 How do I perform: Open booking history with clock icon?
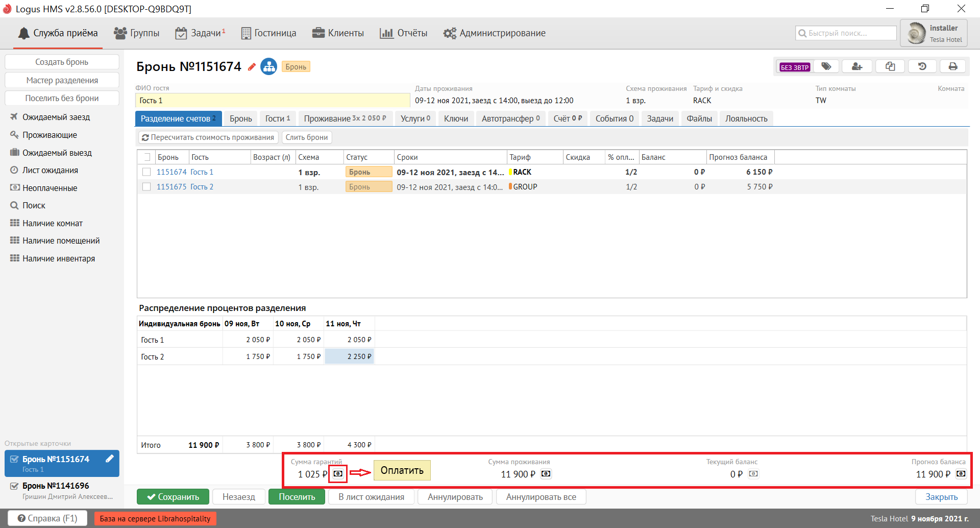(x=922, y=66)
